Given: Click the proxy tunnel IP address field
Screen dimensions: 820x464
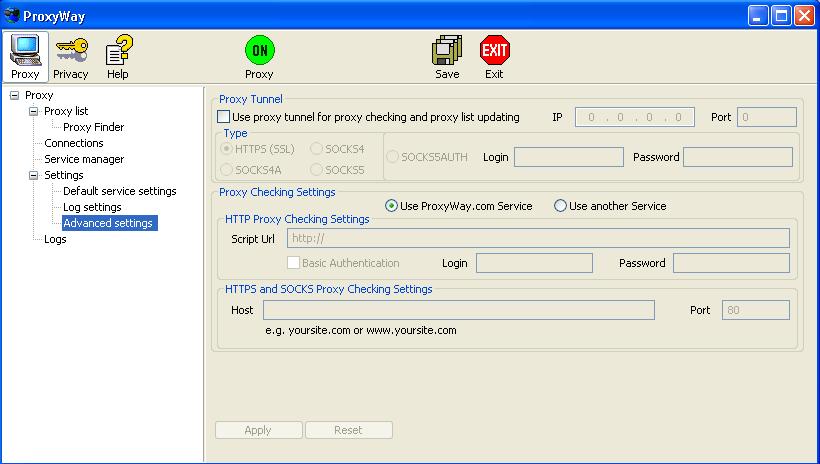Looking at the screenshot, I should pos(635,117).
